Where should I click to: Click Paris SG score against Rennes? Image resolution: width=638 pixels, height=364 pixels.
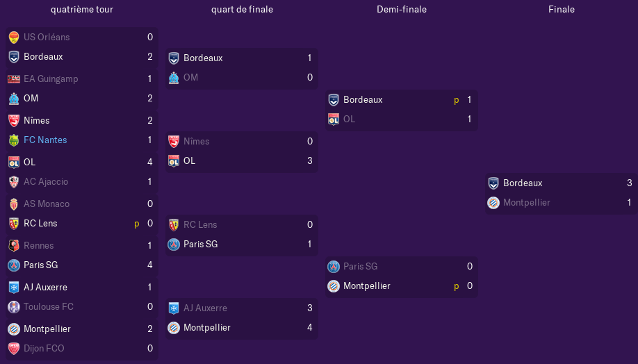point(149,265)
